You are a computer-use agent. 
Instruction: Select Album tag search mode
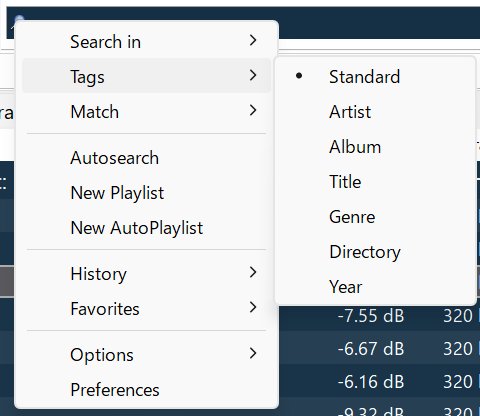click(x=375, y=147)
